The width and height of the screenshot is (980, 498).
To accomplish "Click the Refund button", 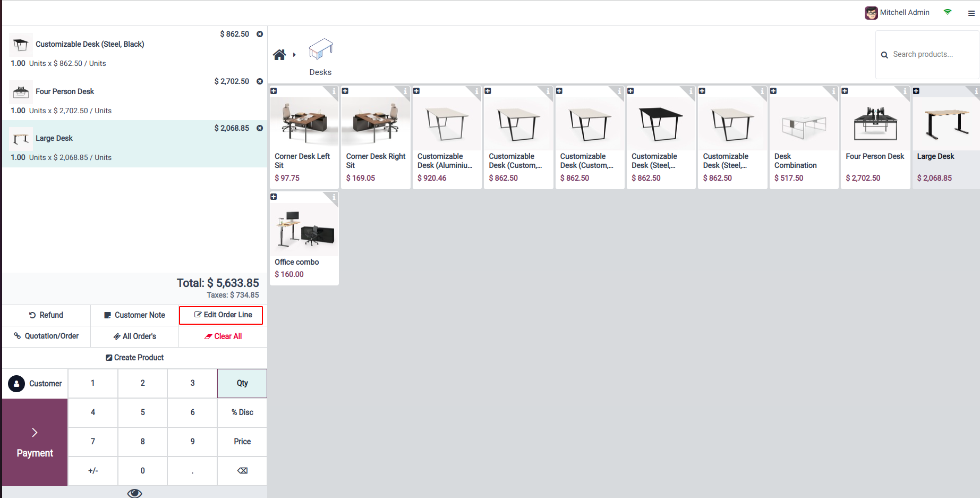I will point(46,315).
